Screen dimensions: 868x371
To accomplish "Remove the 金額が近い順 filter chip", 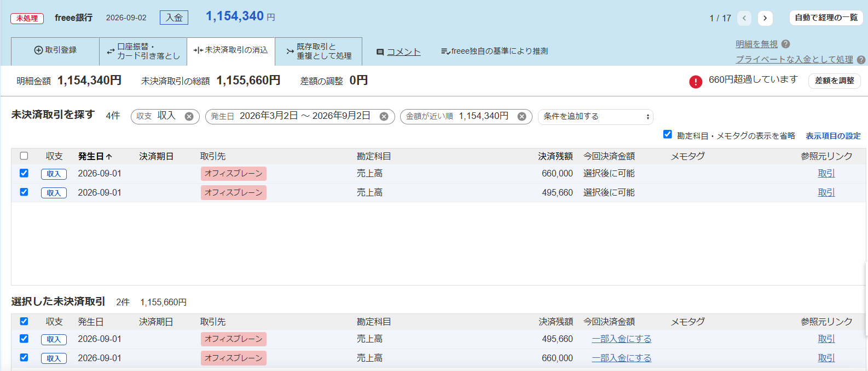I will click(522, 116).
